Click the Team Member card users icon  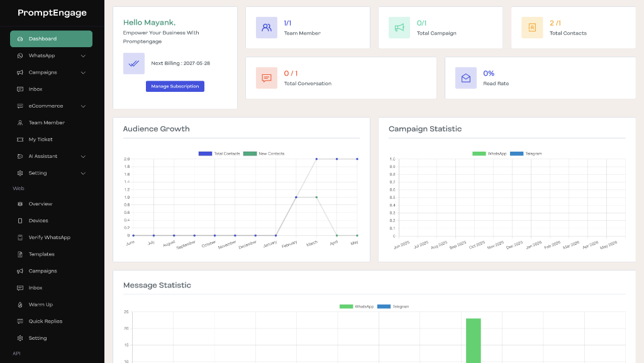267,28
